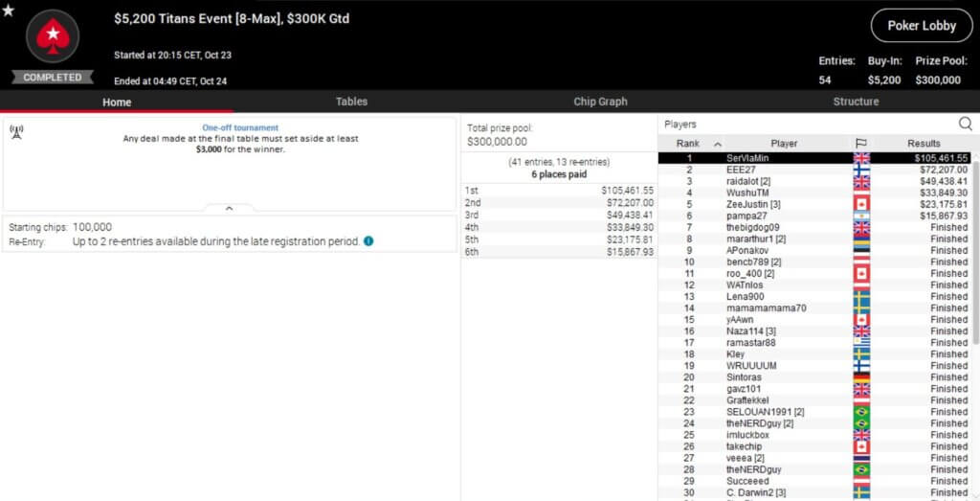Open the player search magnifier
This screenshot has width=980, height=501.
965,124
